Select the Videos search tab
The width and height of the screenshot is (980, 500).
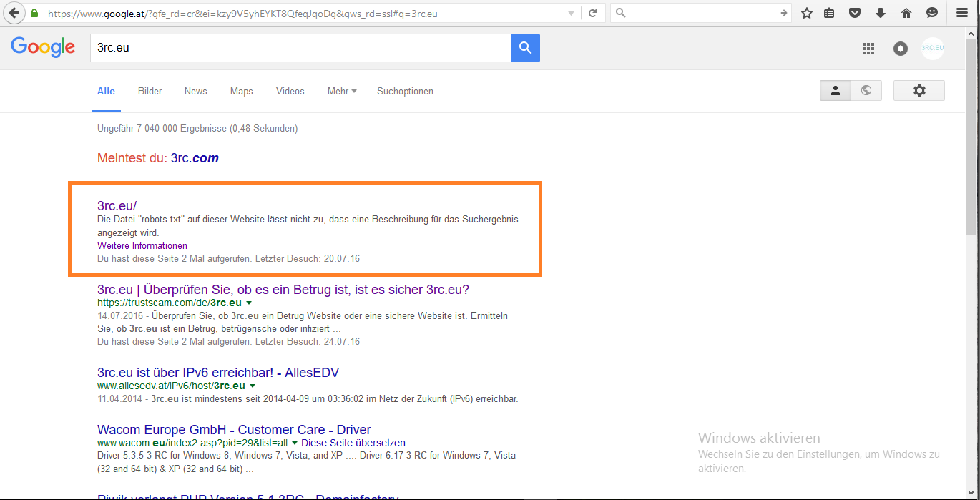click(290, 91)
